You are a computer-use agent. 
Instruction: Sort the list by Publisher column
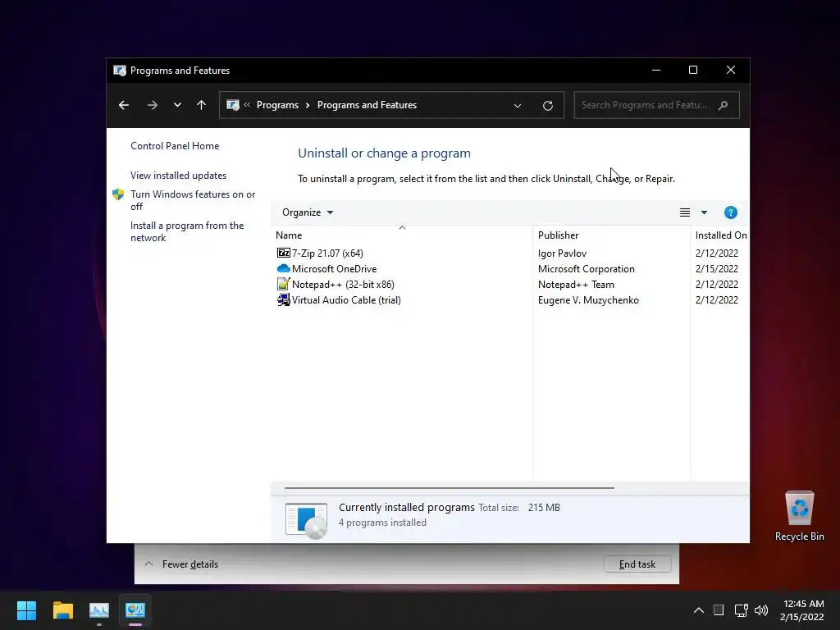tap(611, 235)
